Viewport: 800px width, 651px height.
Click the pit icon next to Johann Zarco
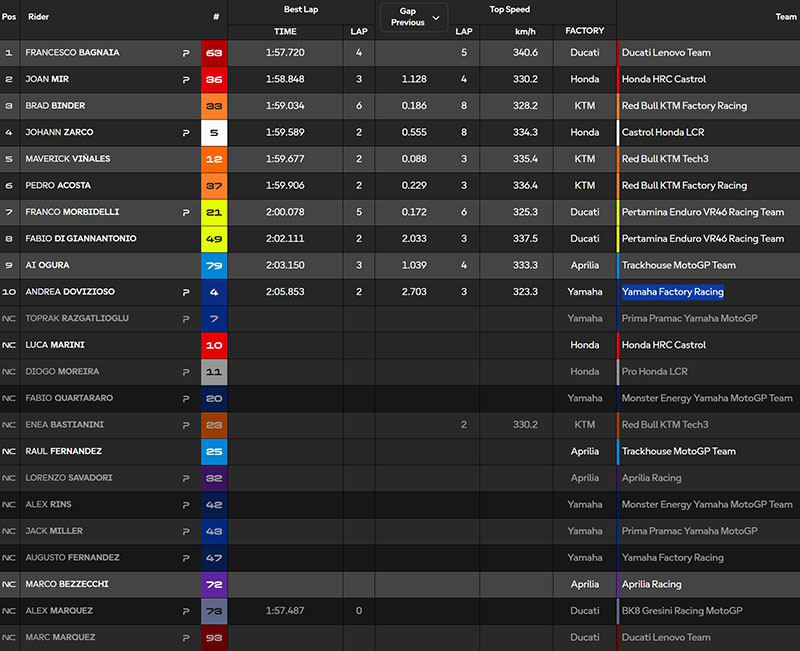(x=186, y=132)
